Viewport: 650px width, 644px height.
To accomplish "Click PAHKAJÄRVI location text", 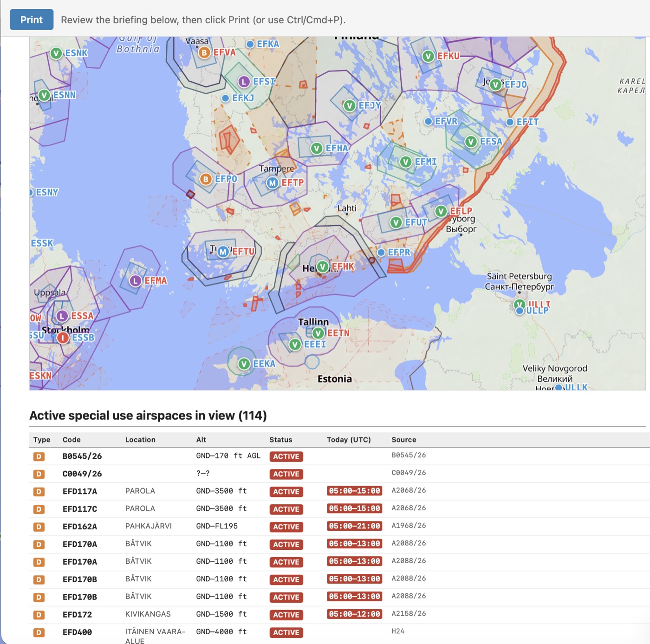I will [149, 526].
